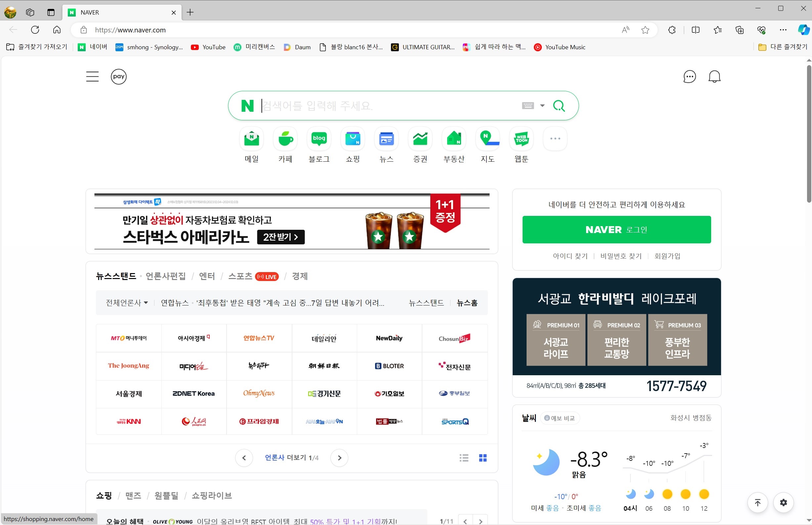Open the notifications bell
The image size is (812, 525).
click(x=714, y=76)
